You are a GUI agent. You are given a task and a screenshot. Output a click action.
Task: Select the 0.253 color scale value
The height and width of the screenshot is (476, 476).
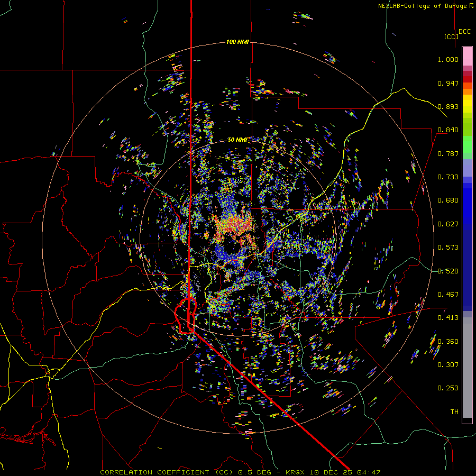[x=448, y=388]
